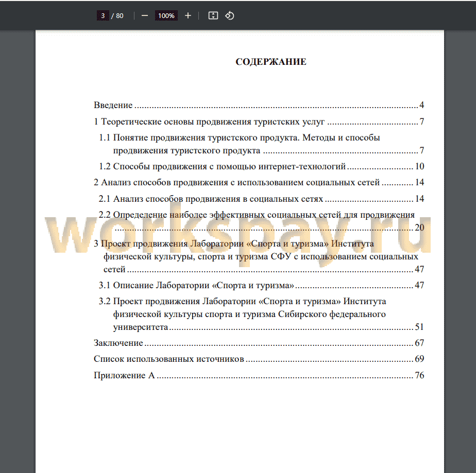Open the 'Заключение' contents entry
Image resolution: width=476 pixels, height=473 pixels.
pos(259,343)
